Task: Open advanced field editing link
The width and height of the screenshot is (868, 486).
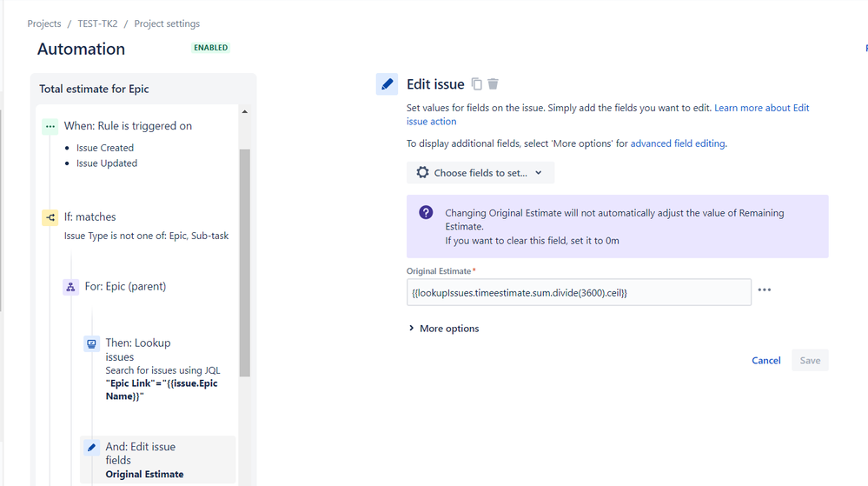Action: (678, 143)
